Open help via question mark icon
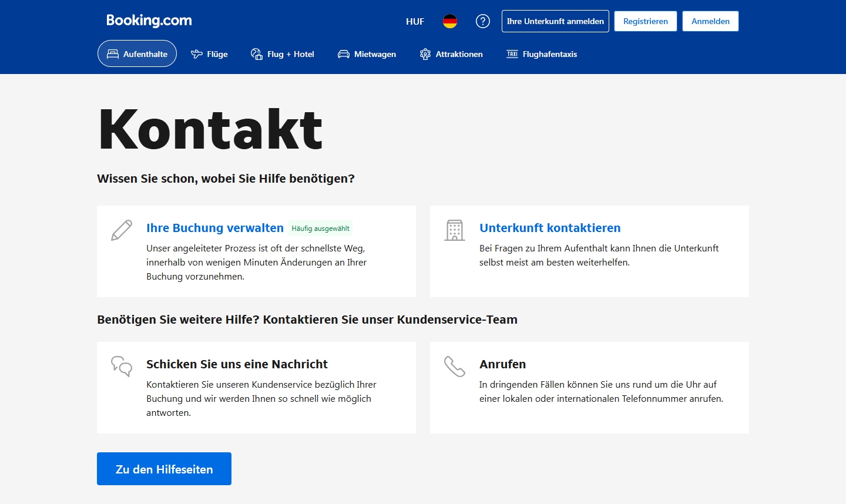The height and width of the screenshot is (504, 846). [x=483, y=21]
